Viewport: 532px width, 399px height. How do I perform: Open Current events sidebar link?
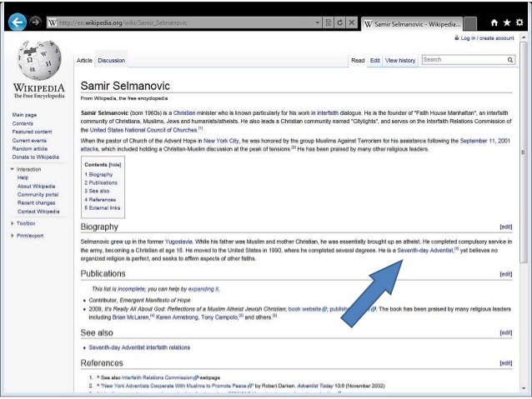click(x=29, y=140)
